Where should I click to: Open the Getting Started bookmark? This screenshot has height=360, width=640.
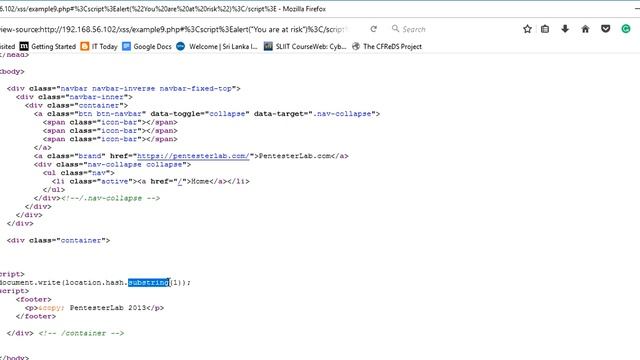48,47
